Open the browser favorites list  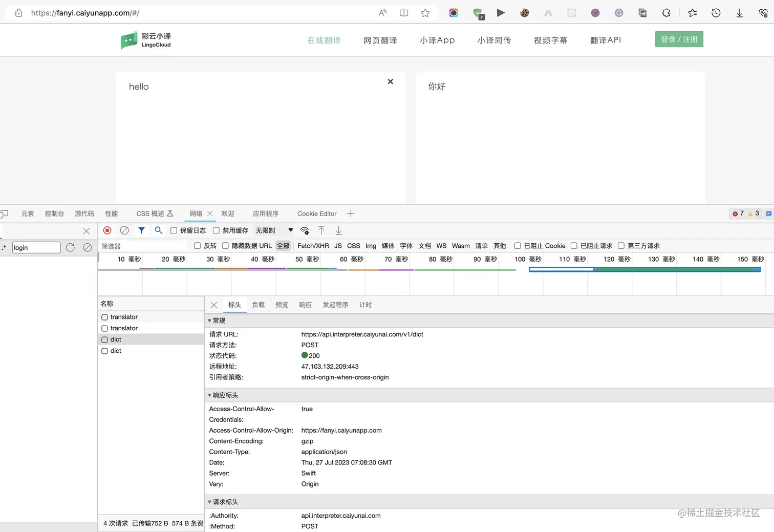point(693,13)
